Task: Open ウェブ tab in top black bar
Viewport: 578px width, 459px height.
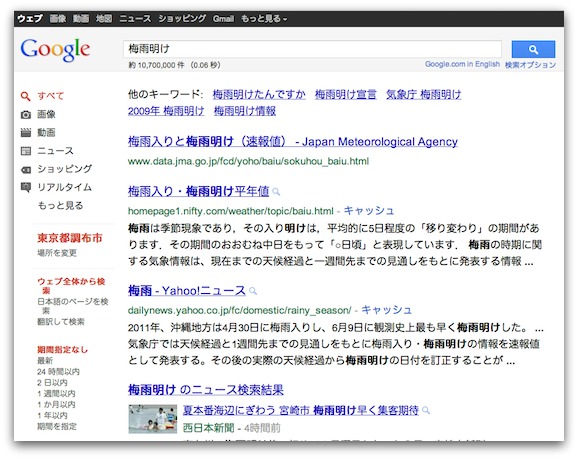Action: [x=29, y=18]
